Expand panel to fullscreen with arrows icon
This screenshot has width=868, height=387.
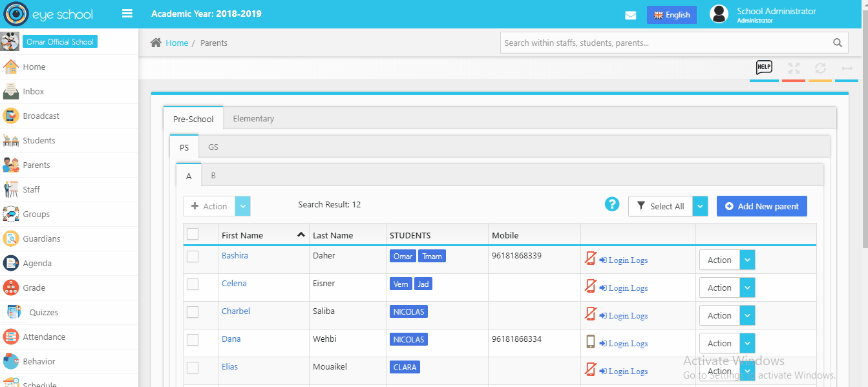(x=794, y=68)
